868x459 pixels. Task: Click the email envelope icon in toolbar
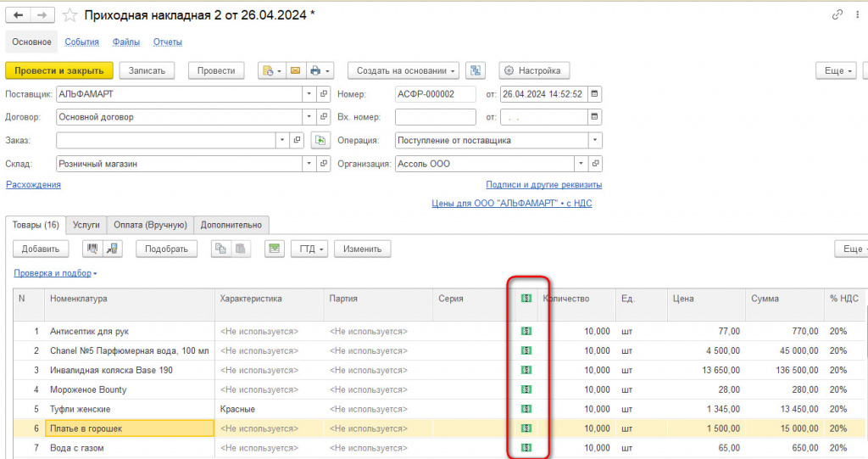[295, 70]
